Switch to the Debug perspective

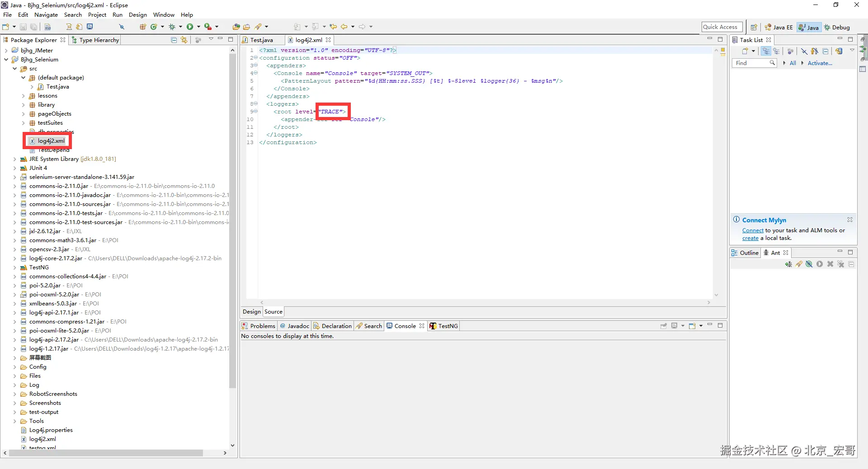tap(837, 28)
